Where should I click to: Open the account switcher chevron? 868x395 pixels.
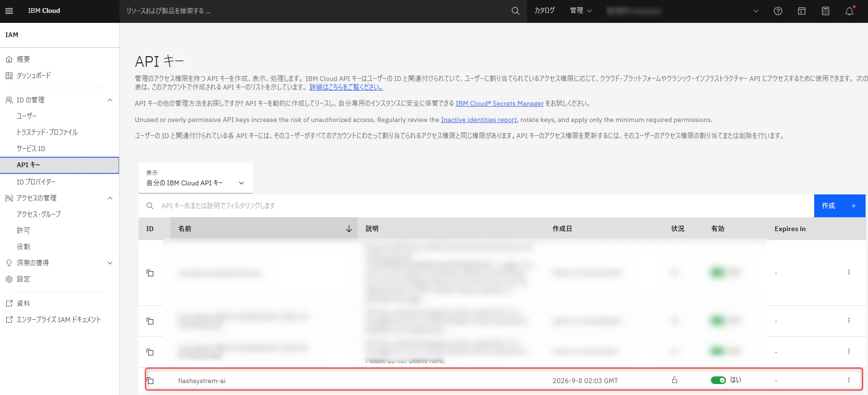click(x=756, y=11)
